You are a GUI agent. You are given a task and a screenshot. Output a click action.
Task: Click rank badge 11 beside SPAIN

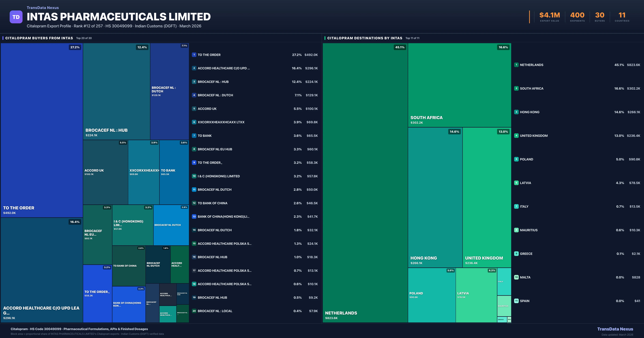pos(516,301)
